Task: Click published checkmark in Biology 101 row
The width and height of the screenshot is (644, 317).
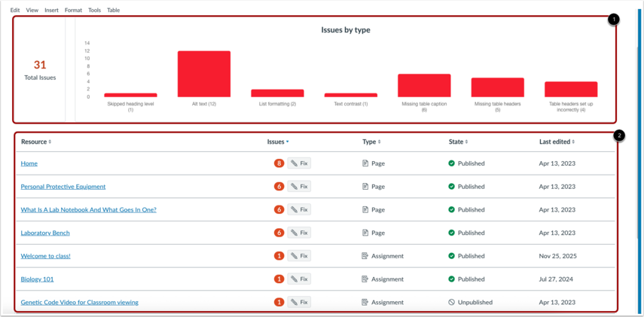Action: point(451,279)
